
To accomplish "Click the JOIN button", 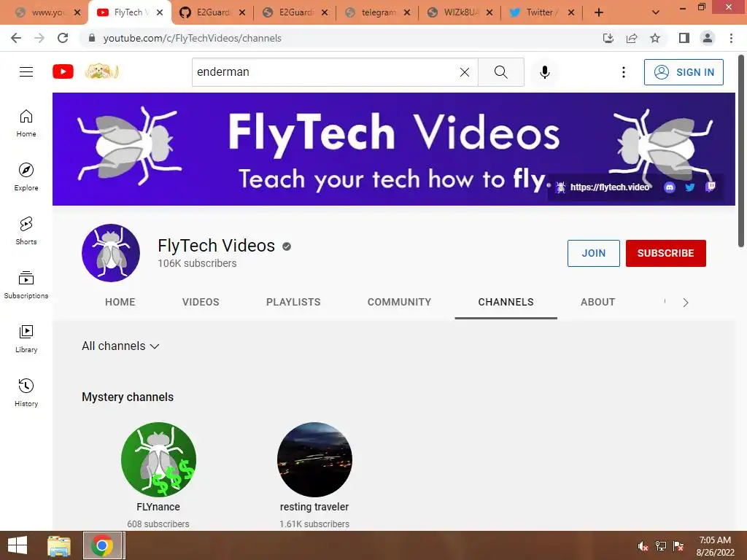I will pyautogui.click(x=593, y=253).
